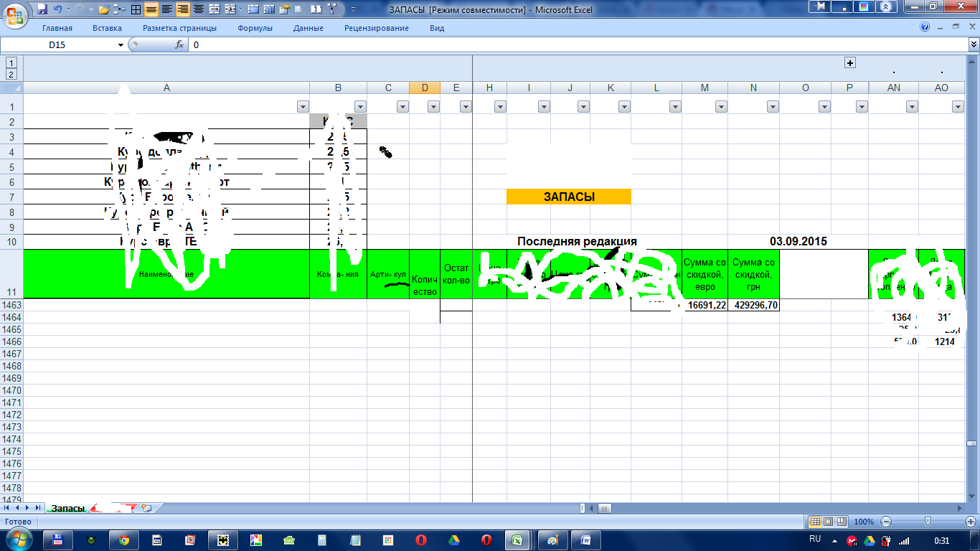Open the filter dropdown in column AO
The image size is (980, 551).
(x=958, y=106)
